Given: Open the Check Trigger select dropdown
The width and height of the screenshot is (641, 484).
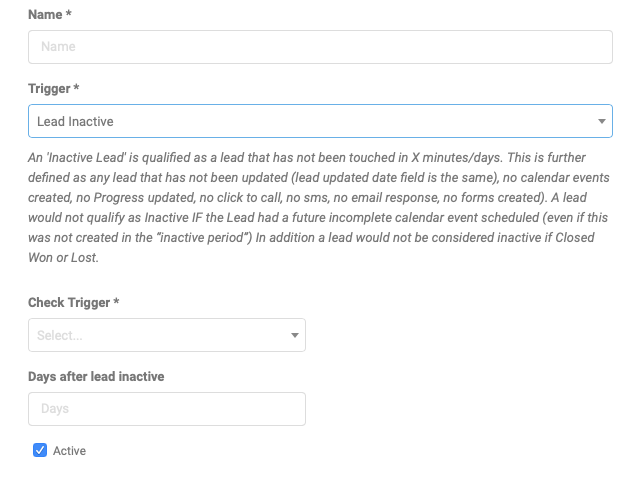Looking at the screenshot, I should pyautogui.click(x=160, y=335).
